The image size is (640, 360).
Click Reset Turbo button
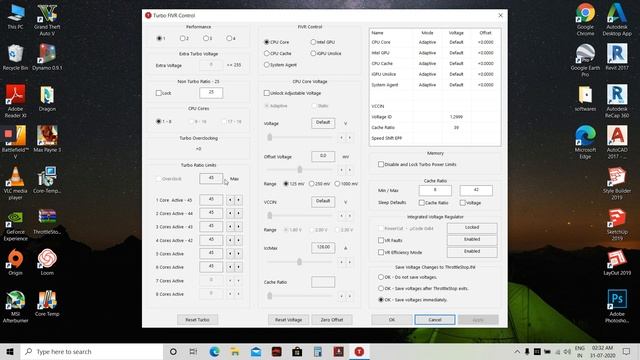point(198,320)
